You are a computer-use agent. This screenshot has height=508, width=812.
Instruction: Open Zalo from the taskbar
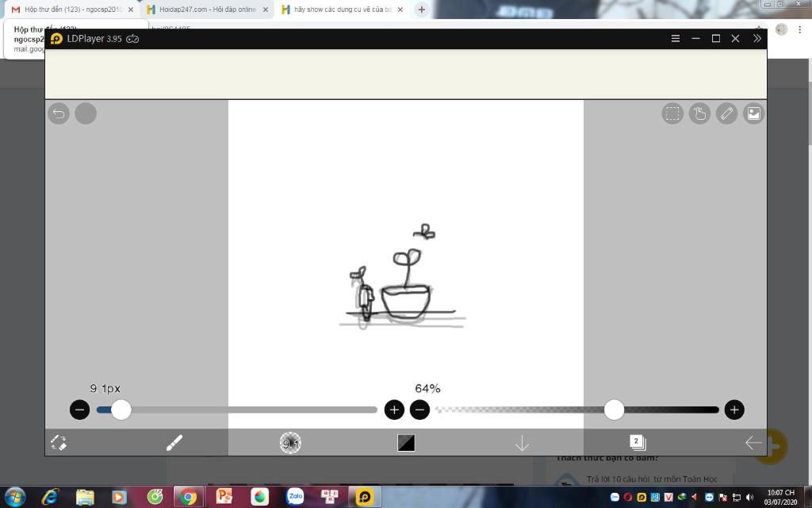295,497
